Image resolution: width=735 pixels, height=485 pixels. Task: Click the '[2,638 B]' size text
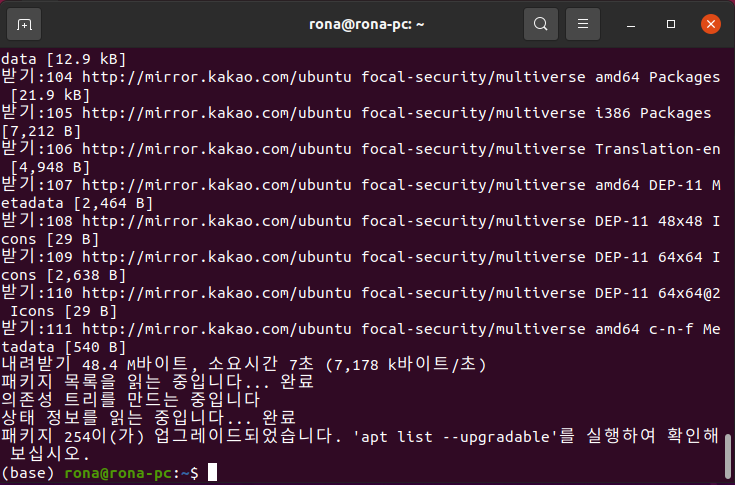pyautogui.click(x=86, y=276)
